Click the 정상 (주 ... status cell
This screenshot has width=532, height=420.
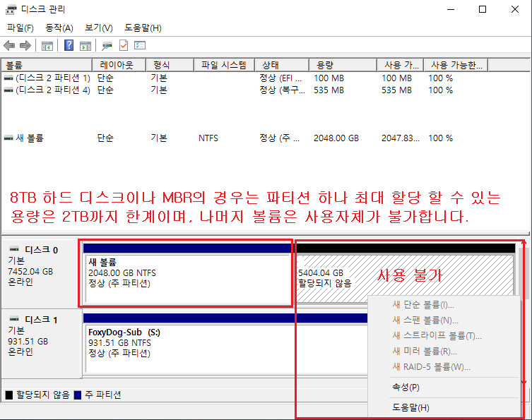[280, 138]
